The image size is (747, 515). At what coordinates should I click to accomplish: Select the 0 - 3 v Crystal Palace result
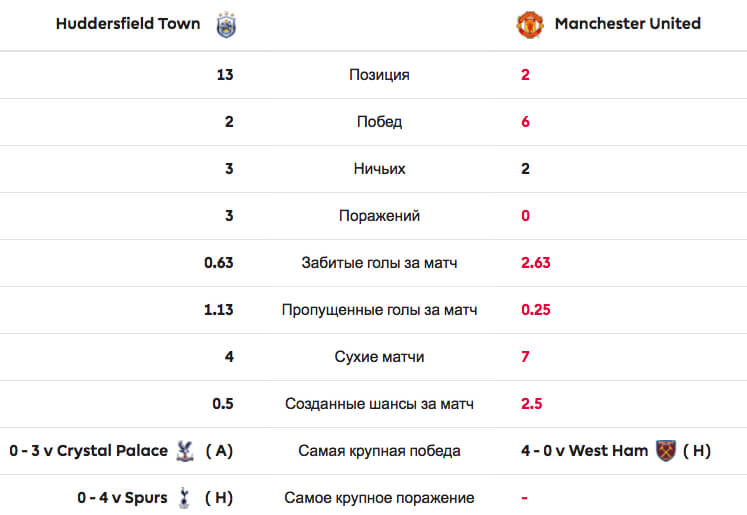89,451
